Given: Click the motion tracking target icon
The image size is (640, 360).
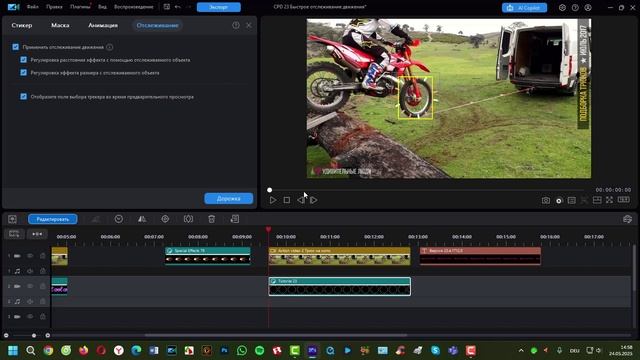Looking at the screenshot, I should coord(165,219).
